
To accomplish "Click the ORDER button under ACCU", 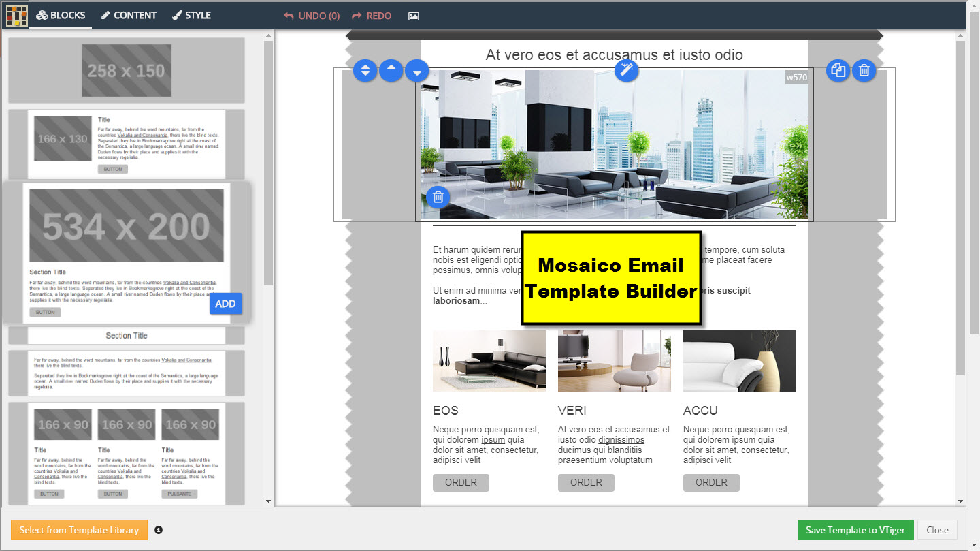I will (711, 482).
